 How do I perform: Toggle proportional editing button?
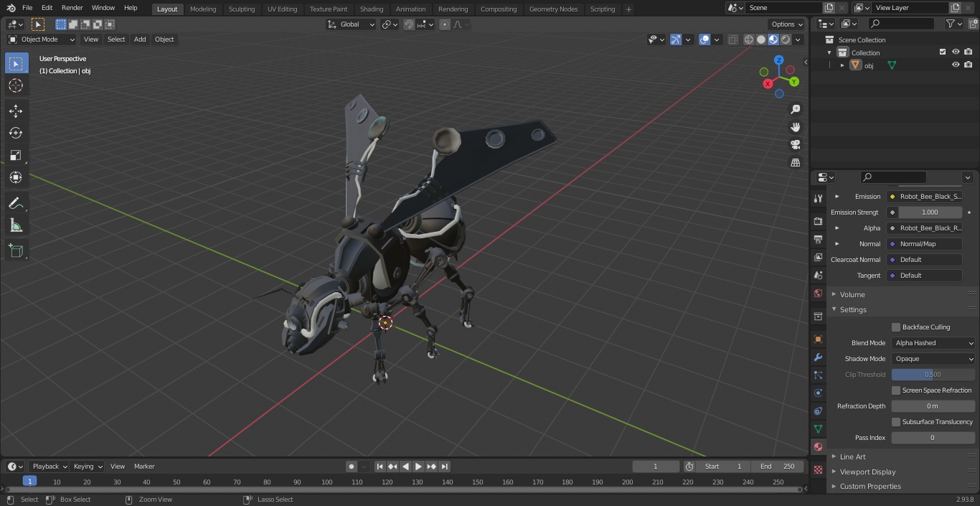[x=445, y=24]
